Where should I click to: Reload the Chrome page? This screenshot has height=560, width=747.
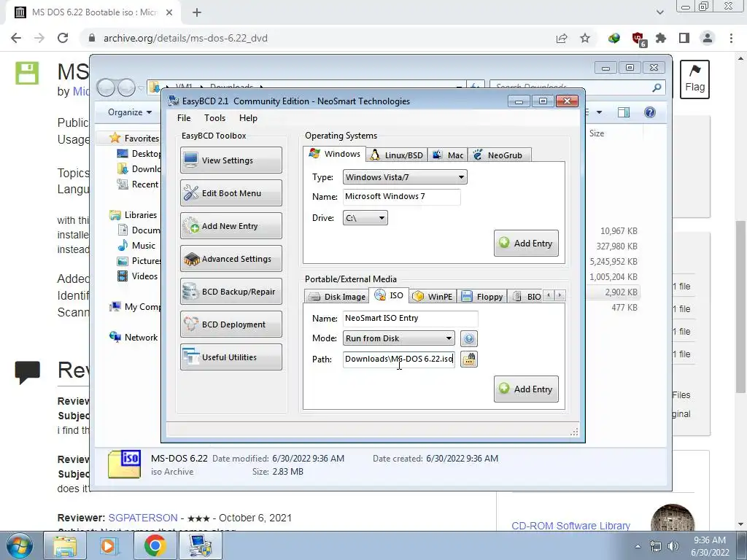[63, 38]
